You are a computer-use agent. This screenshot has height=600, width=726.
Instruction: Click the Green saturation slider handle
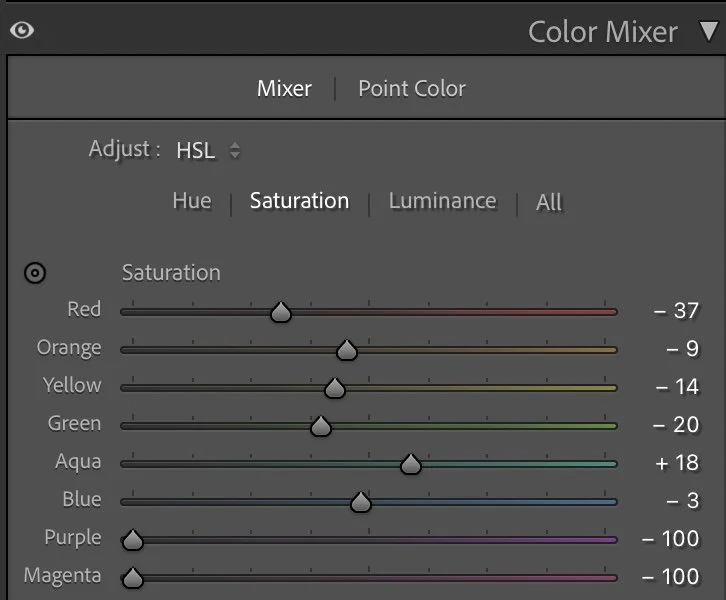(320, 426)
